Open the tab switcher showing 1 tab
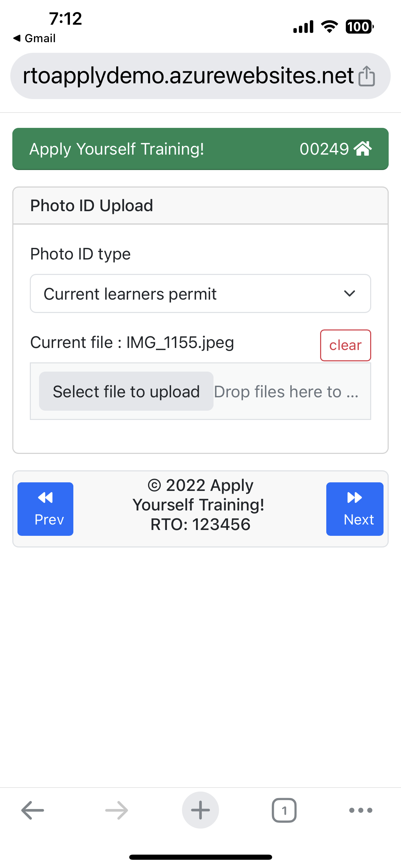Screen dimensions: 401x868 pos(284,810)
